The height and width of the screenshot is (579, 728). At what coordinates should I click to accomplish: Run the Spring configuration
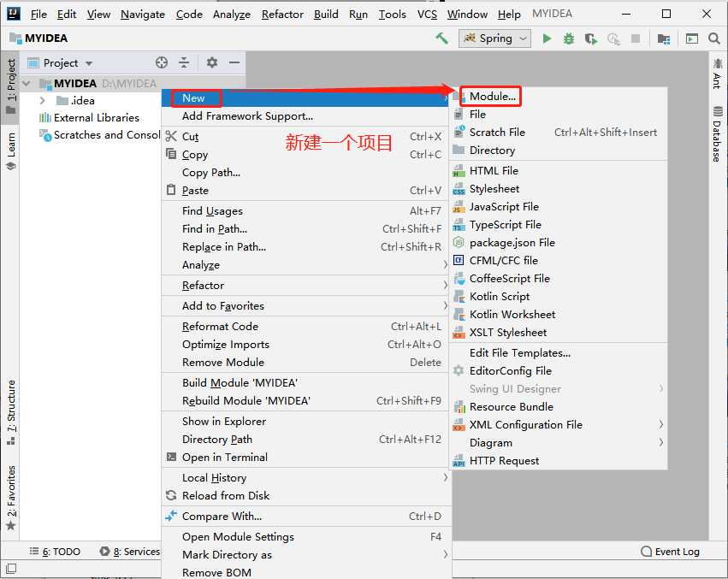pos(547,38)
